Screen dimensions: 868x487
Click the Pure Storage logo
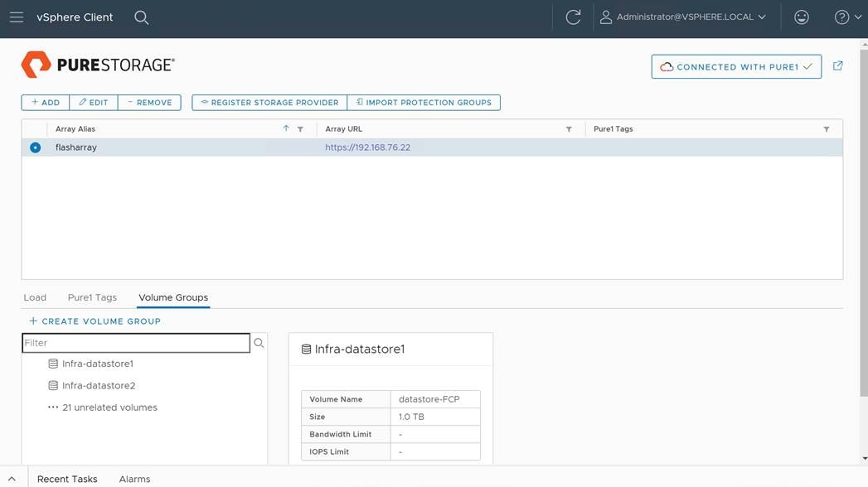pos(98,65)
